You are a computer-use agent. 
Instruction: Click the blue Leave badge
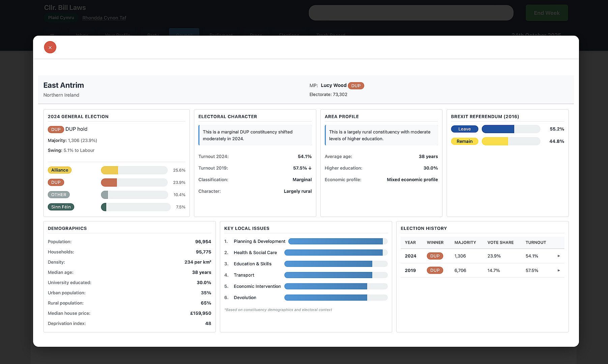point(464,129)
